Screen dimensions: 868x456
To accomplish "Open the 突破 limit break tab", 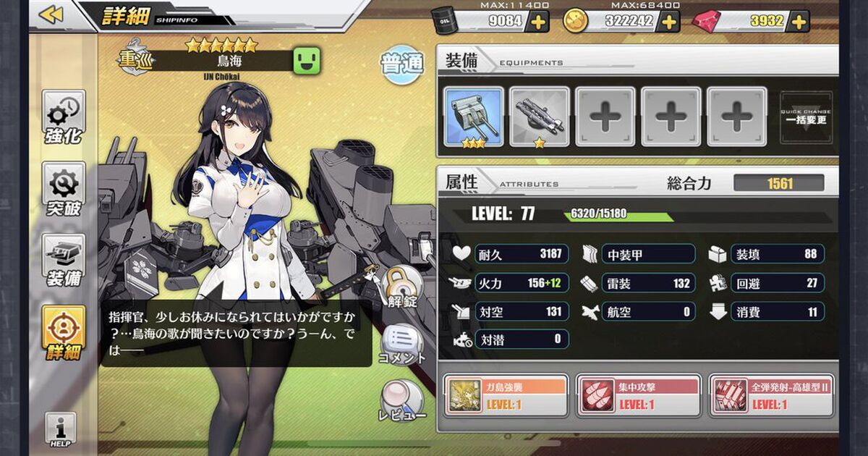I will 64,191.
